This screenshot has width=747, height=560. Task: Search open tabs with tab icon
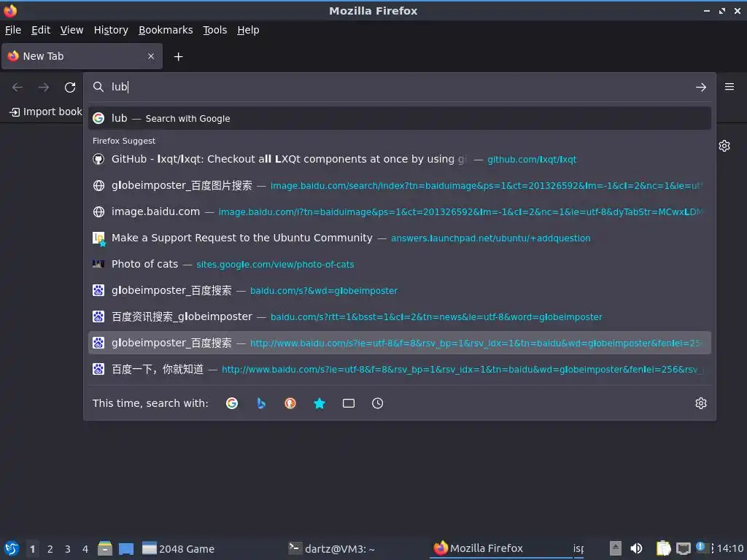pyautogui.click(x=348, y=403)
